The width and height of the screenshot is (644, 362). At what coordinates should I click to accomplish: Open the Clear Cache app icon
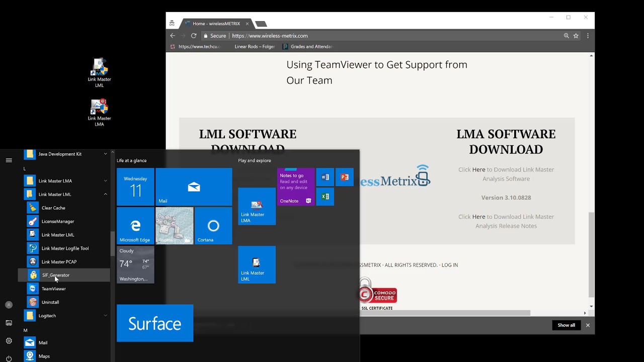click(x=33, y=208)
